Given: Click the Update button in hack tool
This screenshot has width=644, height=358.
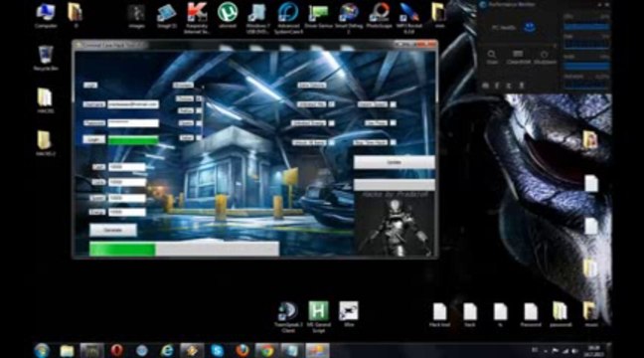Looking at the screenshot, I should pos(394,162).
